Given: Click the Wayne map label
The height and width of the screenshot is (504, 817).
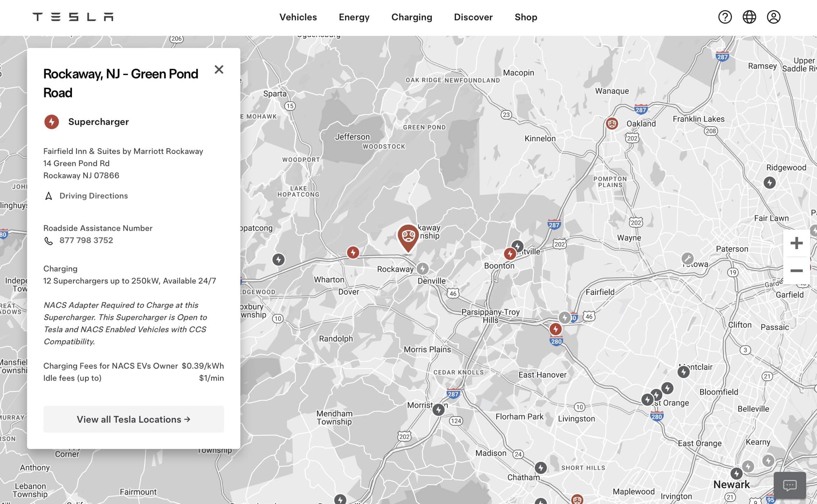Looking at the screenshot, I should [629, 238].
